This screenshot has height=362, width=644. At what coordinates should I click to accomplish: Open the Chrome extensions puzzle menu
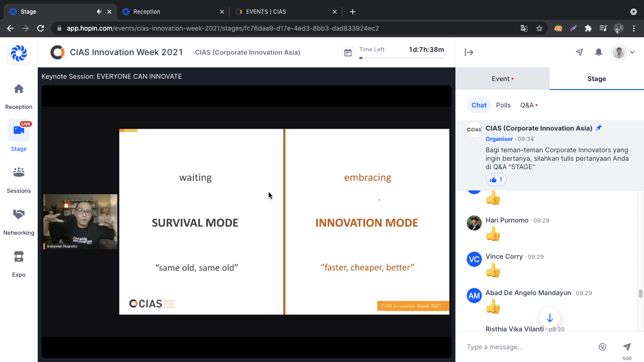pyautogui.click(x=588, y=28)
